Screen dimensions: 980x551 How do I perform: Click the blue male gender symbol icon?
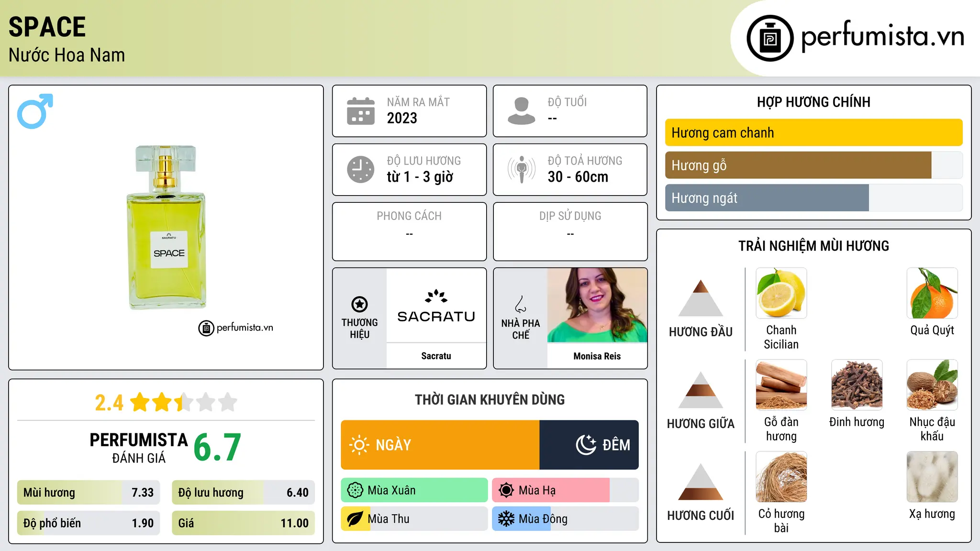tap(35, 111)
